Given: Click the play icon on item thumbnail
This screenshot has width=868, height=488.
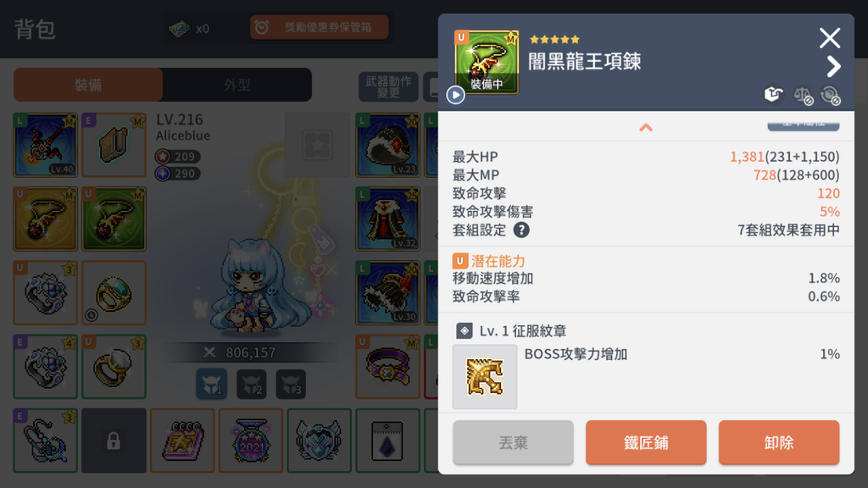Looking at the screenshot, I should click(455, 95).
